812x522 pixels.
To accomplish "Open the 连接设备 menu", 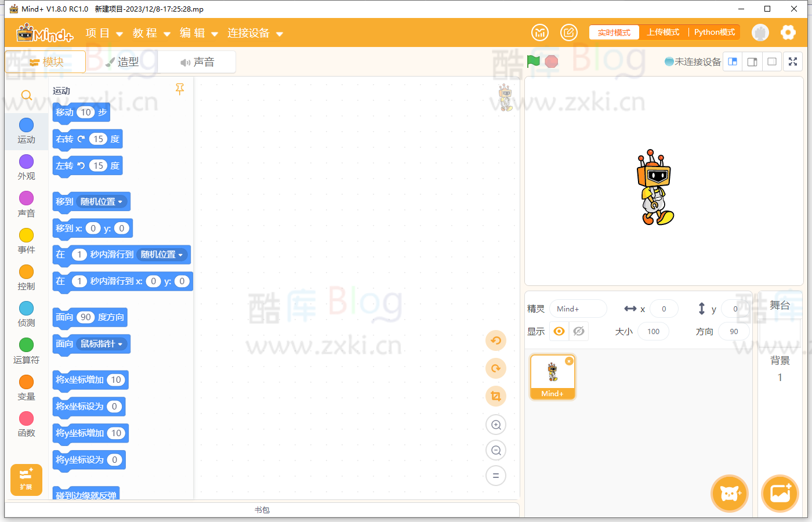I will pyautogui.click(x=248, y=34).
